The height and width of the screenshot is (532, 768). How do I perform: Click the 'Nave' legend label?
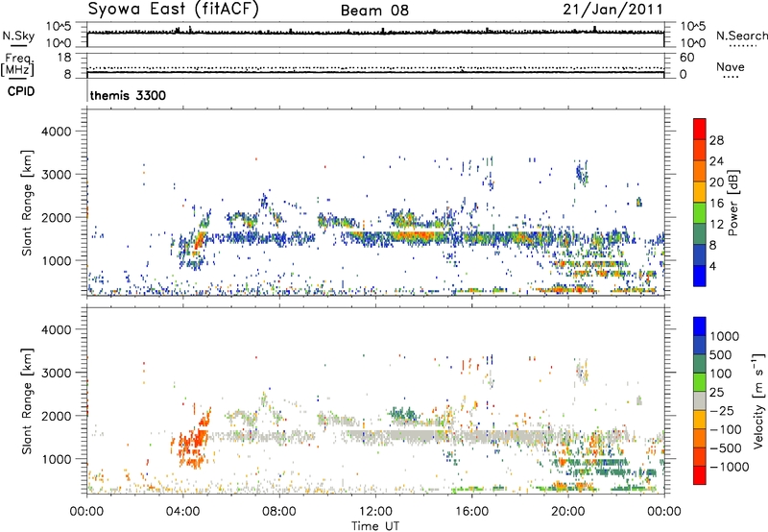pos(731,66)
